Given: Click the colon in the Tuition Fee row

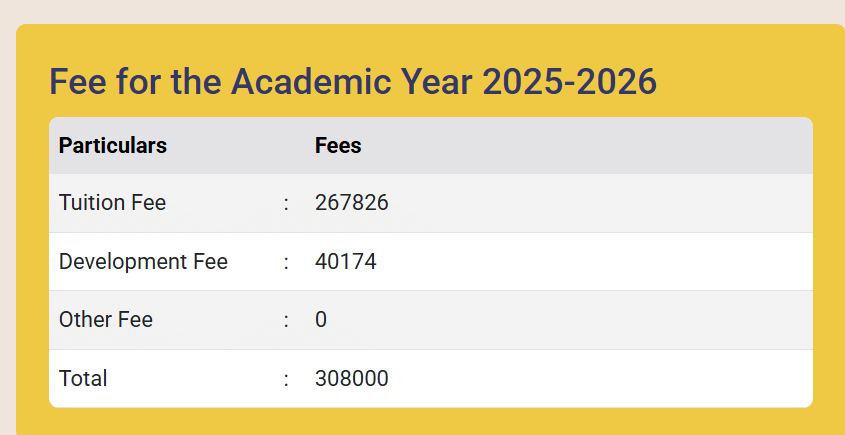Looking at the screenshot, I should coord(286,204).
